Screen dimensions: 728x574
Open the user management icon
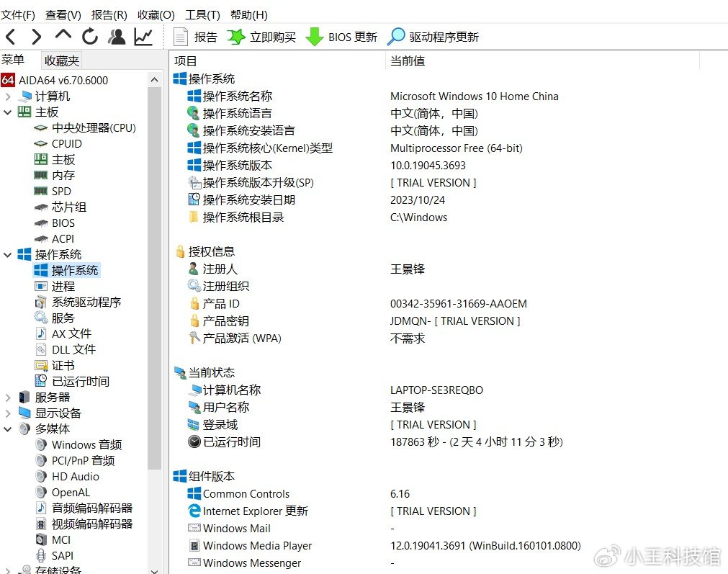[x=117, y=36]
